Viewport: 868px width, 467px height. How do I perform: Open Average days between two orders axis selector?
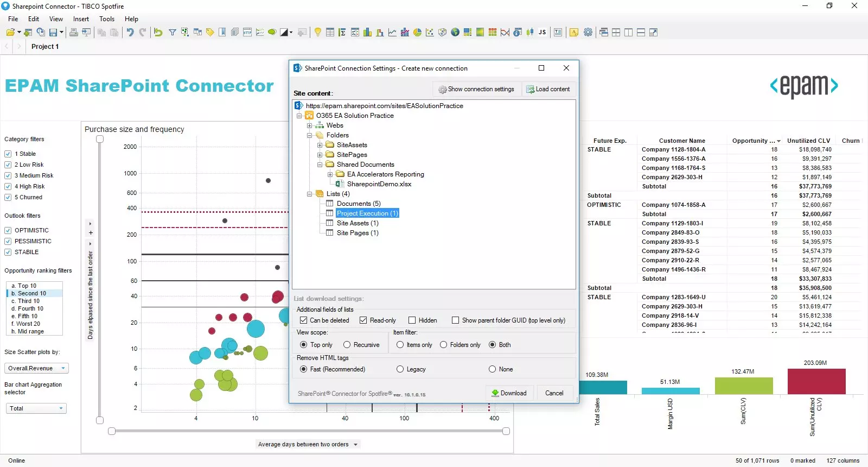coord(308,444)
